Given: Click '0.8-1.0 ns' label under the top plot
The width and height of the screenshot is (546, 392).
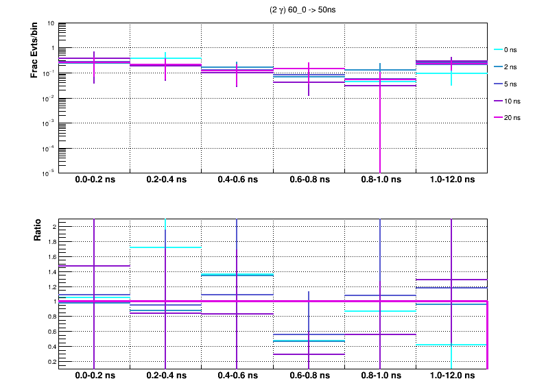Looking at the screenshot, I should click(x=379, y=180).
